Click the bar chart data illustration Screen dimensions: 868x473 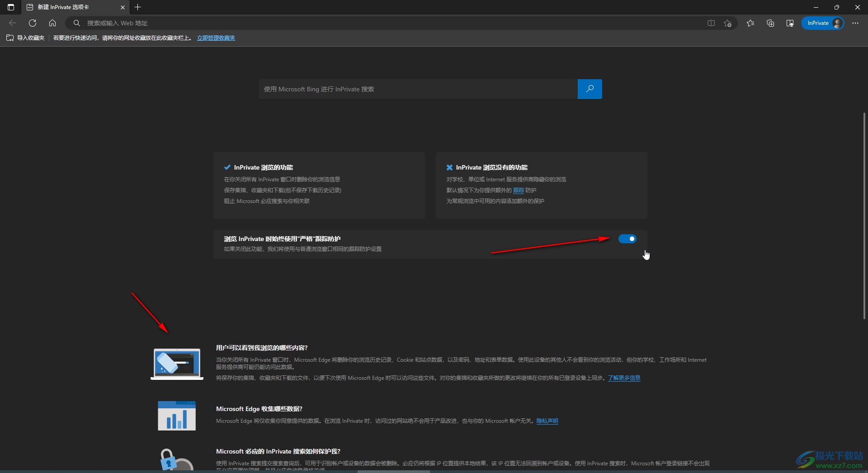pos(177,416)
